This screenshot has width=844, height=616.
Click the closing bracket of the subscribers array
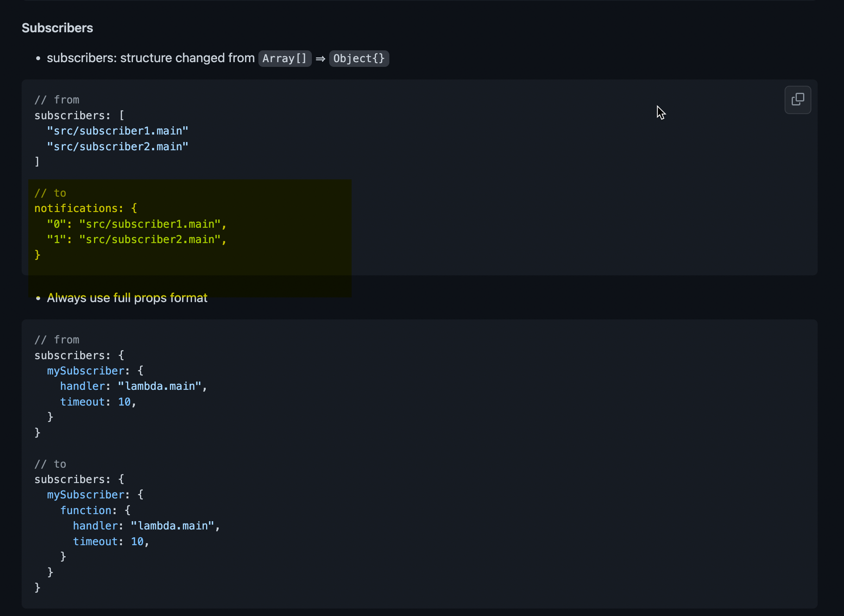37,161
